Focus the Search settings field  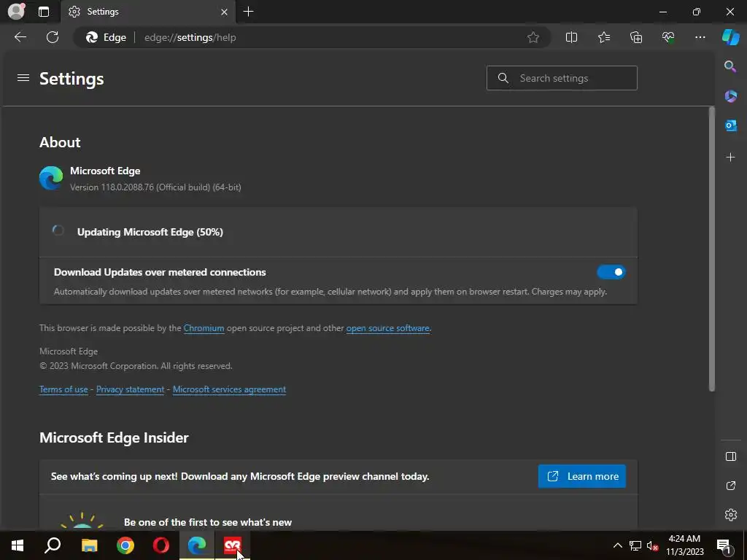(562, 78)
